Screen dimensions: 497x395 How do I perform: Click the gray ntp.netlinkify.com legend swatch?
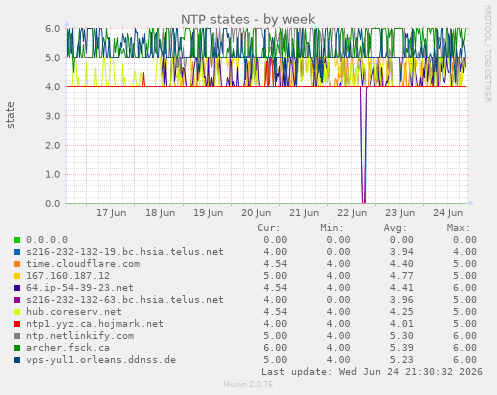tap(17, 336)
